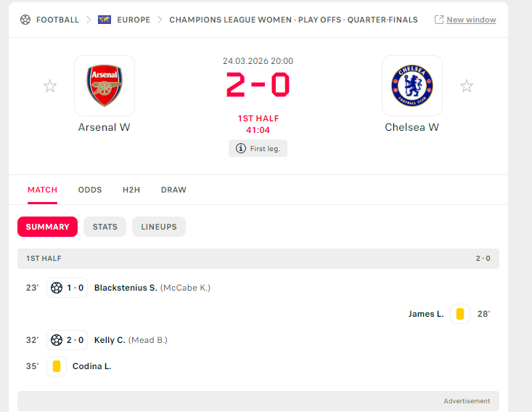Click the Europe flag icon

(105, 20)
